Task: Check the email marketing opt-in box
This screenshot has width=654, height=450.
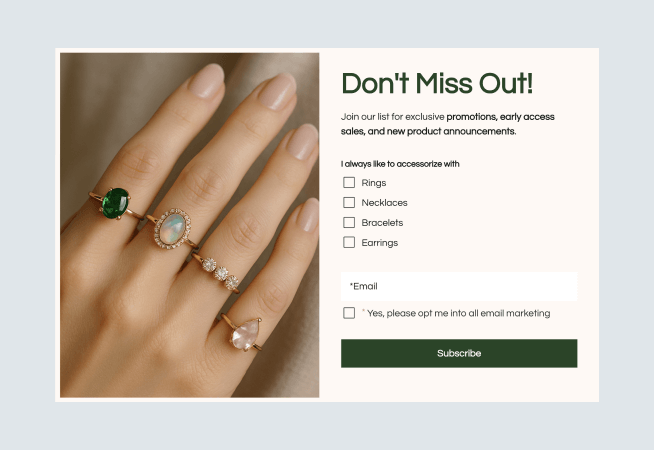Action: (x=349, y=313)
